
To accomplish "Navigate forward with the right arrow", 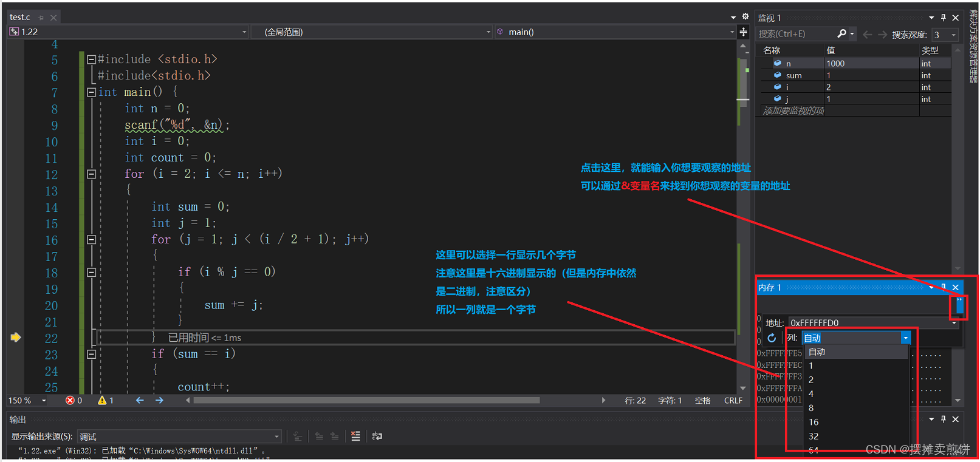I will coord(159,401).
